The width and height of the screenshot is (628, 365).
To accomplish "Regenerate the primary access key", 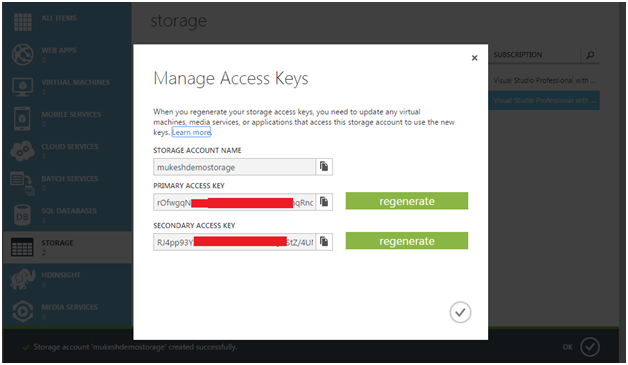I will click(407, 201).
